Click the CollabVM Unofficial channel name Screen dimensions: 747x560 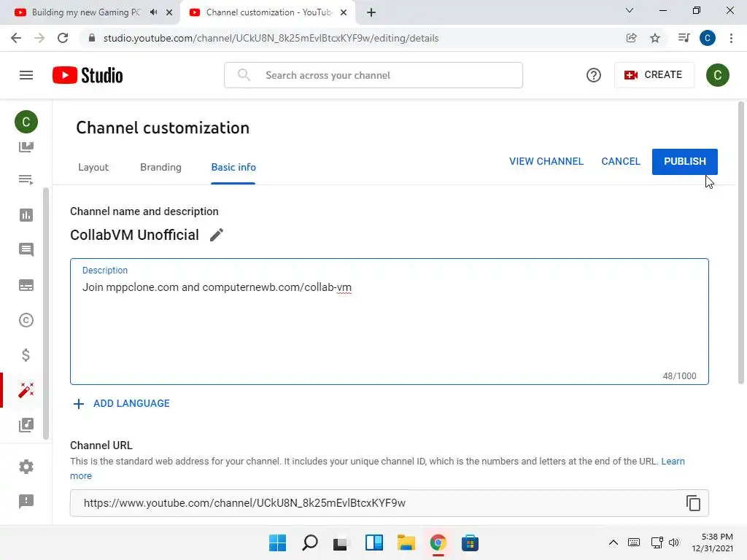pos(134,235)
